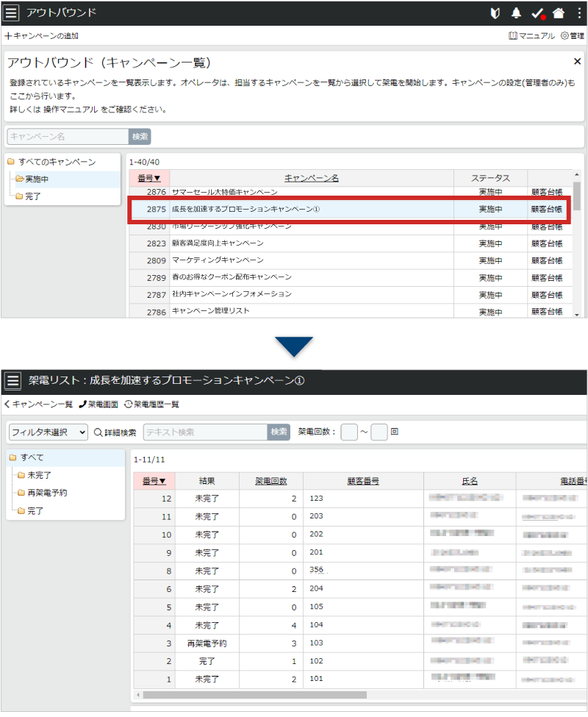Click 再架電予約 result in row 3

pyautogui.click(x=207, y=643)
